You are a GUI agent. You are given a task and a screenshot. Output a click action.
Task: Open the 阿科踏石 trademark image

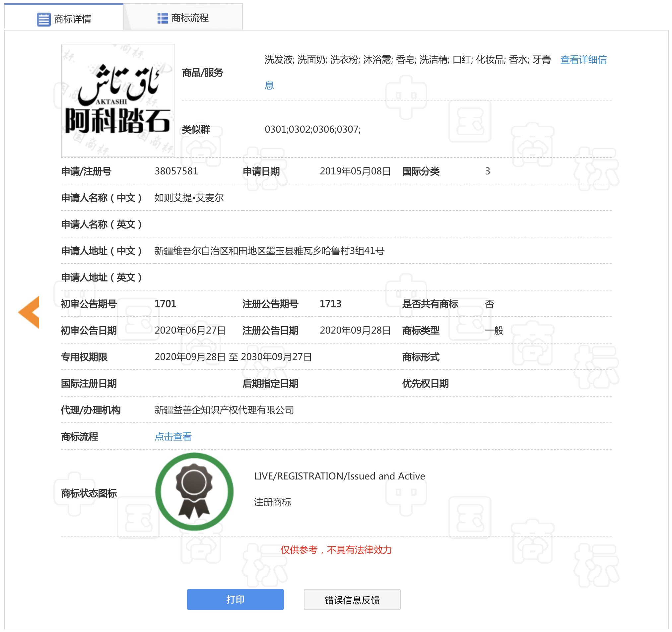tap(118, 100)
